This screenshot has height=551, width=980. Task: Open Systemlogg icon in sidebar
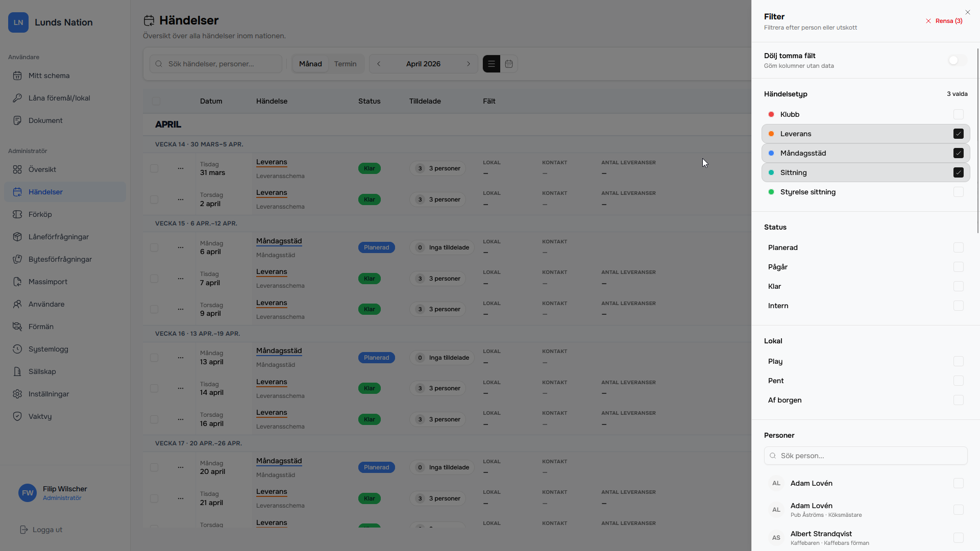(17, 349)
